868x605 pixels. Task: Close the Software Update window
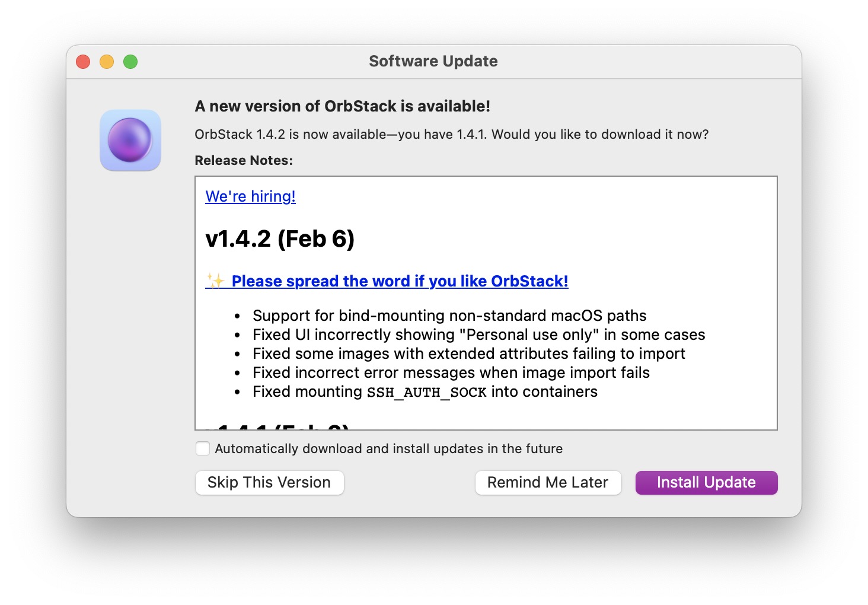[83, 62]
